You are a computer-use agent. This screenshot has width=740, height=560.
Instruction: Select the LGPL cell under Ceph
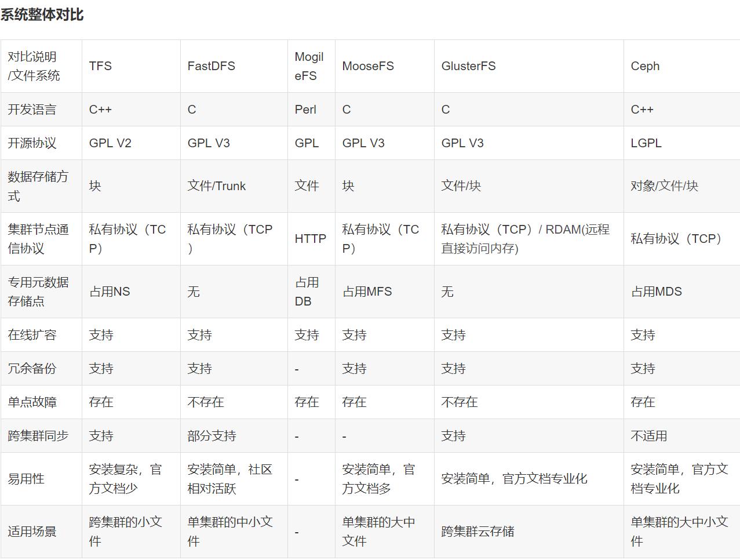(x=646, y=143)
